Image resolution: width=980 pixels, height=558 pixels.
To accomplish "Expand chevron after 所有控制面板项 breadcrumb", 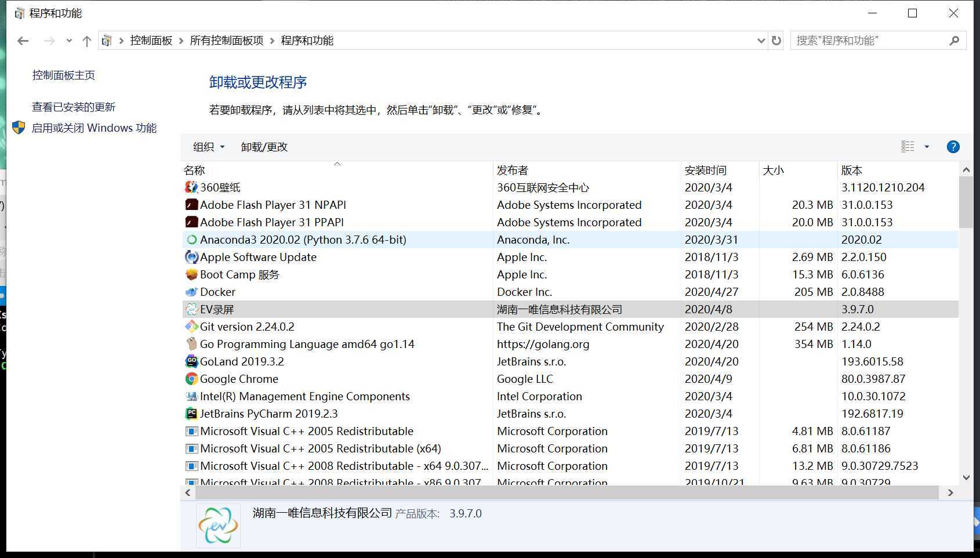I will tap(272, 41).
